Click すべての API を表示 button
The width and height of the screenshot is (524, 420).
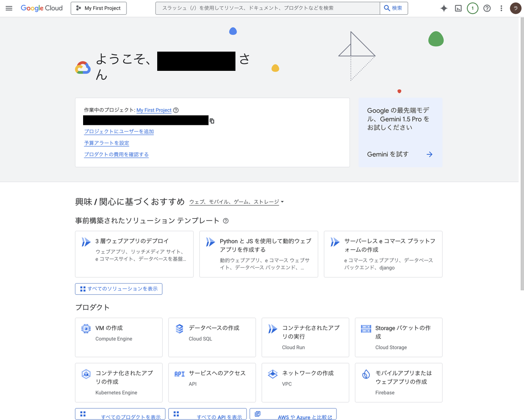point(208,414)
